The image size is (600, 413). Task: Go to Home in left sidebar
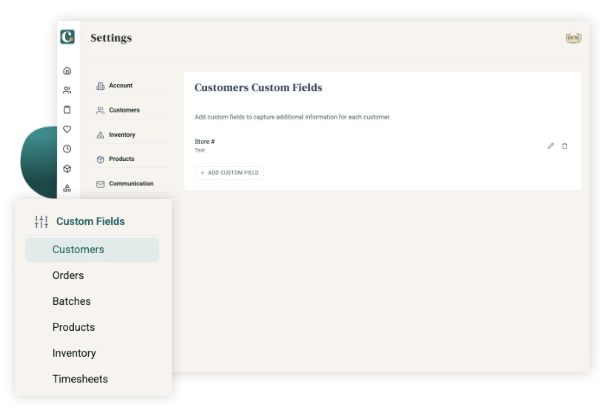(67, 71)
